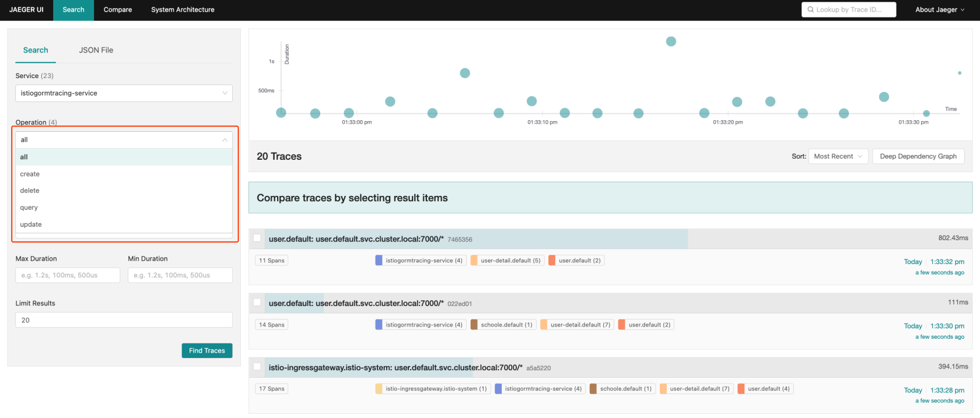Switch to the JSON File tab
980x418 pixels.
(x=96, y=50)
